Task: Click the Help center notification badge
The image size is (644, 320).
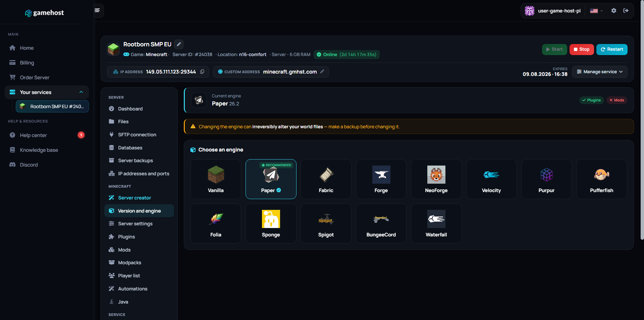Action: pos(81,135)
